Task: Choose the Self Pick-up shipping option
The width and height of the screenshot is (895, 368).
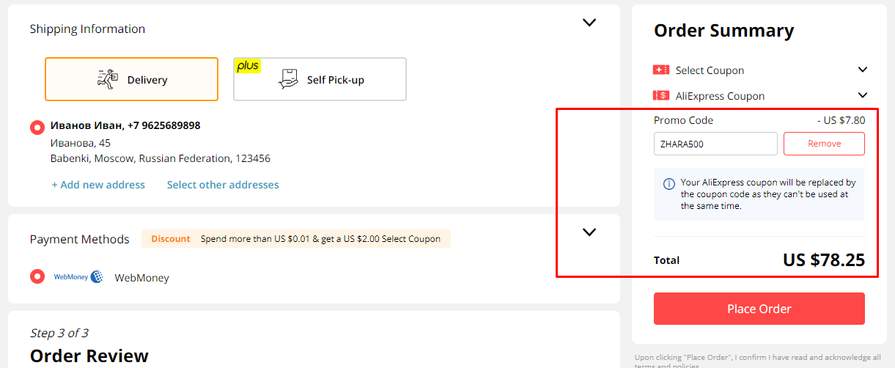Action: click(x=320, y=79)
